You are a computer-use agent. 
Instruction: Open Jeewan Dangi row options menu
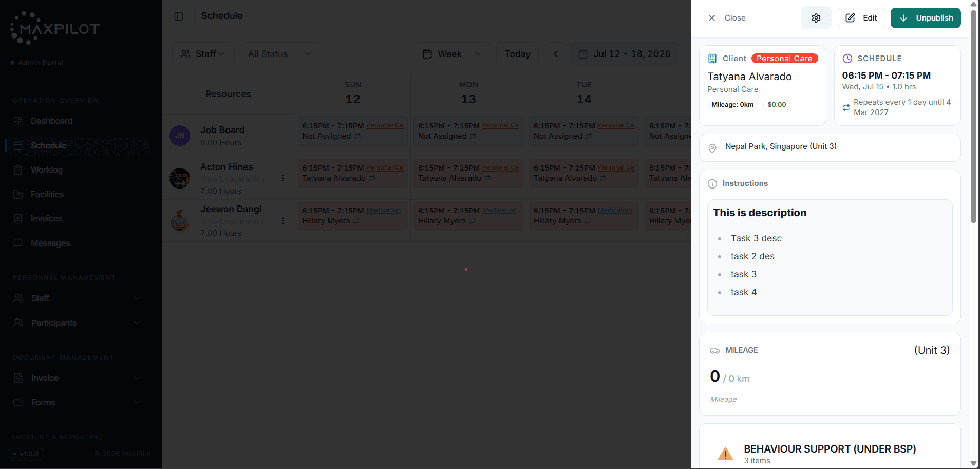pyautogui.click(x=282, y=221)
